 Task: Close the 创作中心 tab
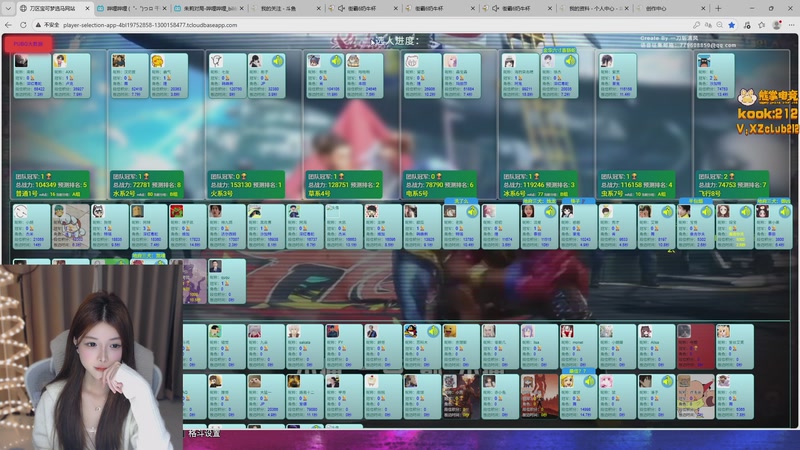(703, 8)
